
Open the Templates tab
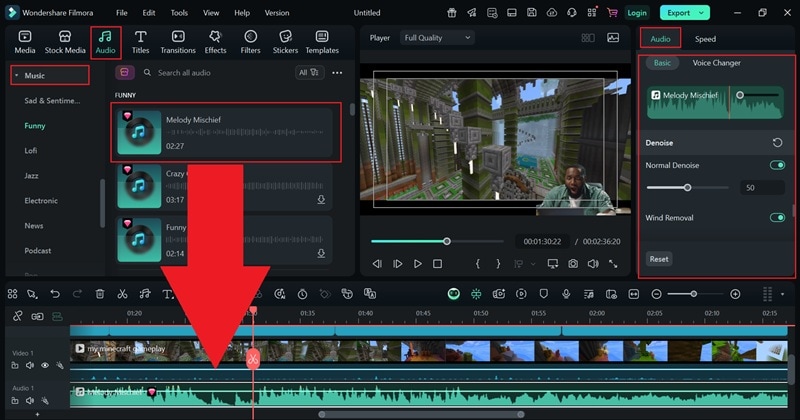click(x=322, y=42)
